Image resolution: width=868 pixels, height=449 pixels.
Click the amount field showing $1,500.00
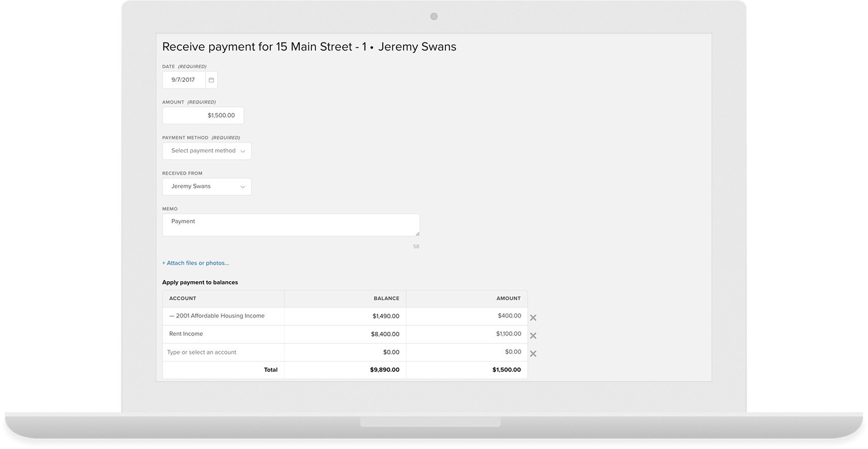(x=203, y=115)
